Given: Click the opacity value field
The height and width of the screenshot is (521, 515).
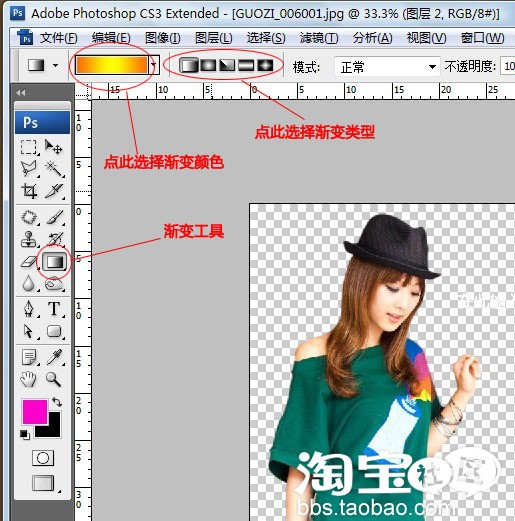Looking at the screenshot, I should pyautogui.click(x=507, y=66).
